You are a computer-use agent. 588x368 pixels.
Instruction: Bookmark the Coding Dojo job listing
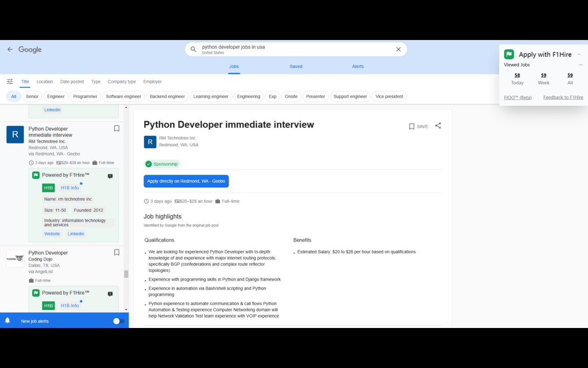[117, 252]
